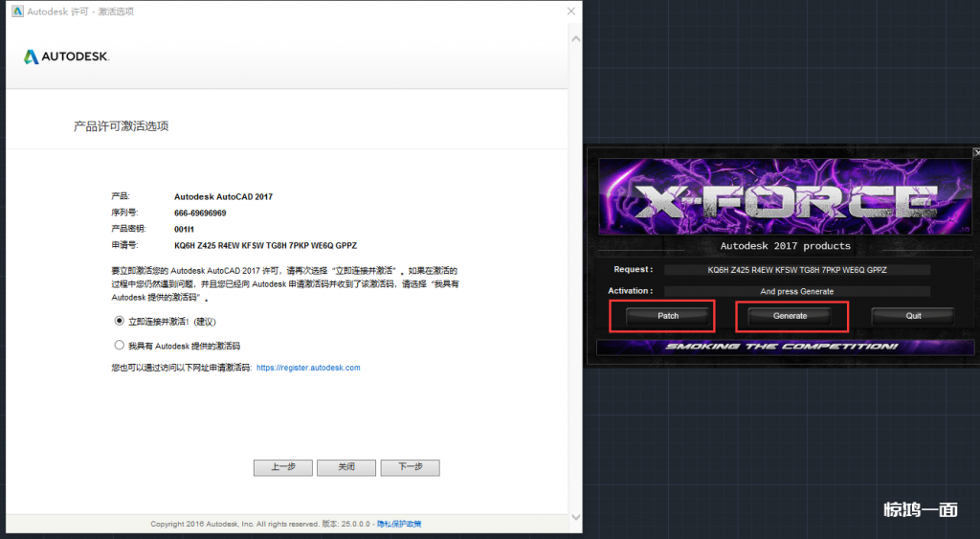
Task: Click the 关闭 button
Action: click(x=346, y=467)
